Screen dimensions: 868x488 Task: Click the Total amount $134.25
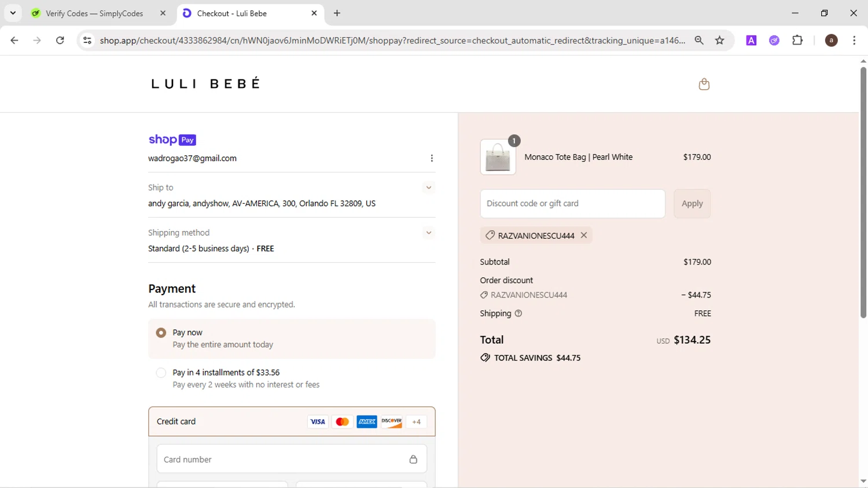pyautogui.click(x=692, y=340)
